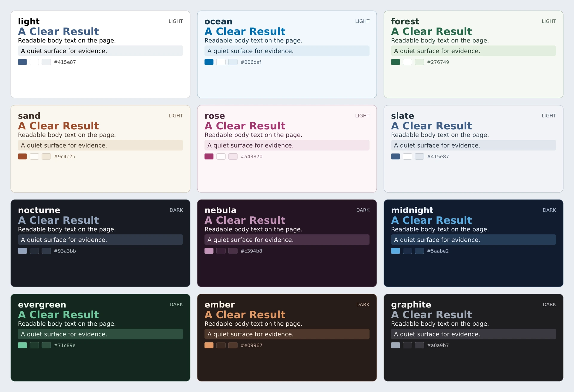Click the orange accent swatch in ember card

point(209,345)
